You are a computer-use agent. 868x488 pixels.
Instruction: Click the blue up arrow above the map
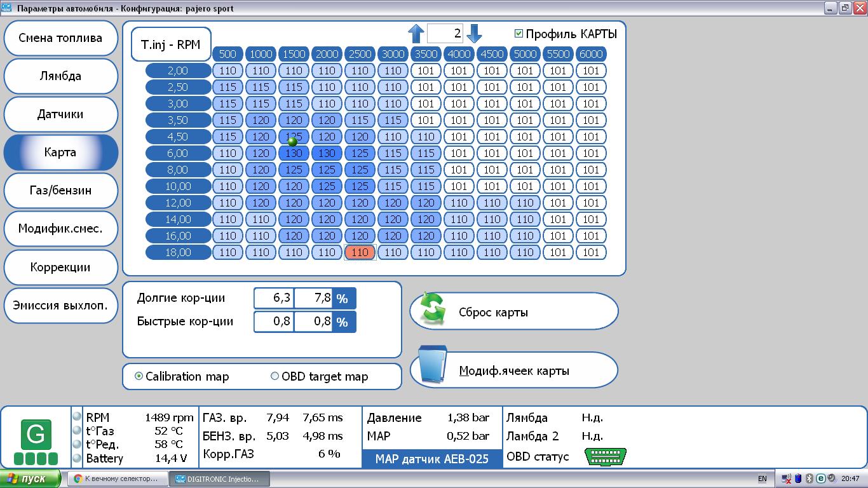click(x=416, y=34)
